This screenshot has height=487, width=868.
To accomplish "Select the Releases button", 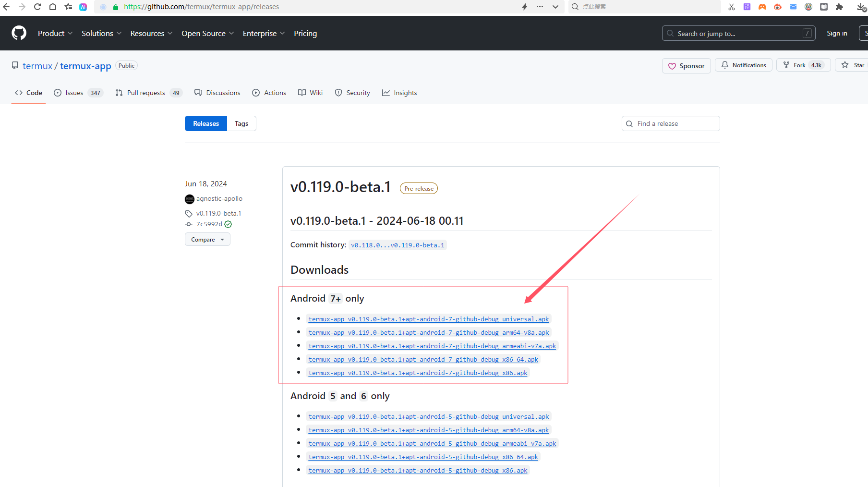I will (x=206, y=123).
